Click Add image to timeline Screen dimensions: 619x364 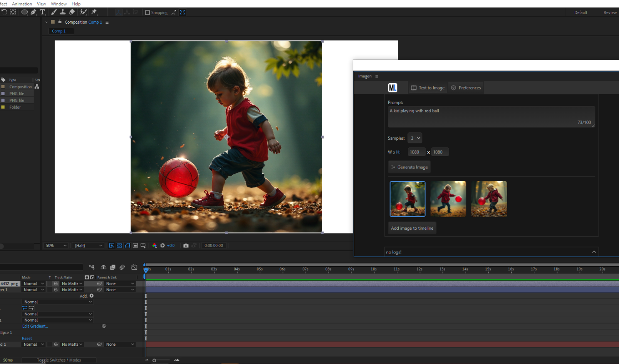[411, 228]
